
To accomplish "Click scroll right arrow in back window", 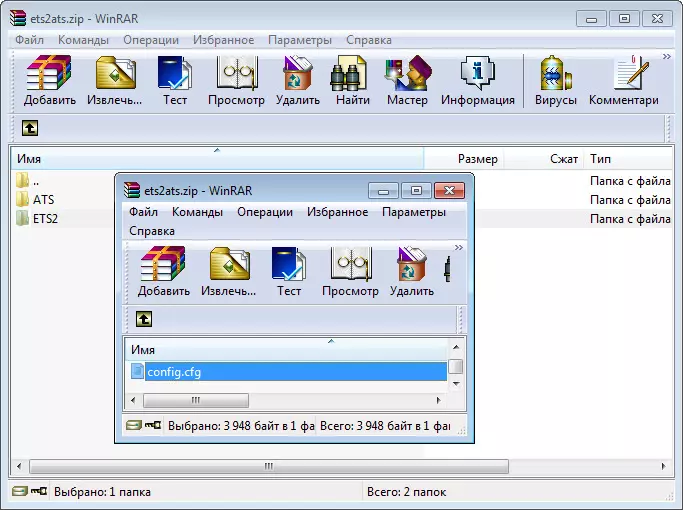I will click(x=663, y=466).
